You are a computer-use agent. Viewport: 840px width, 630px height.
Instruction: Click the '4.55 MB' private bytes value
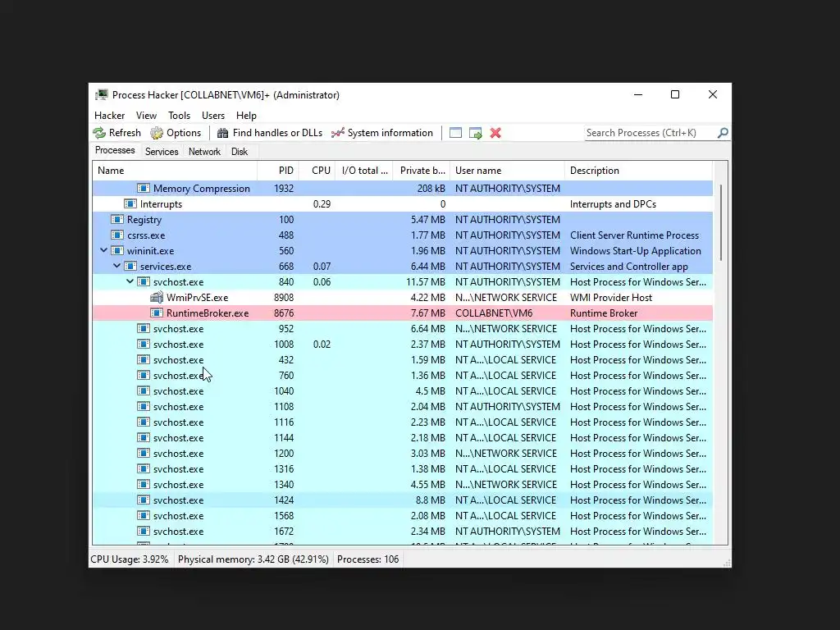click(x=428, y=484)
